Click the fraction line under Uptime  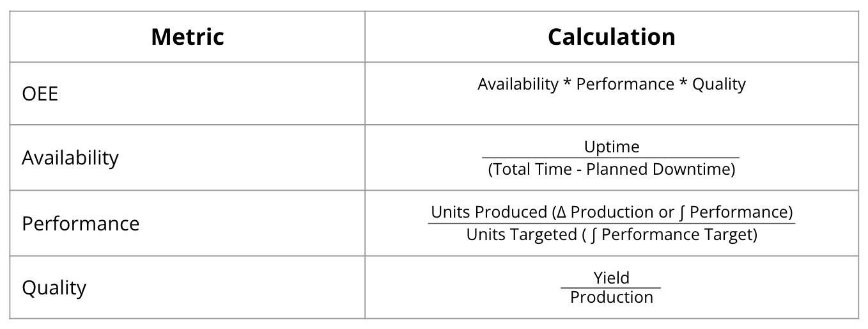click(611, 157)
